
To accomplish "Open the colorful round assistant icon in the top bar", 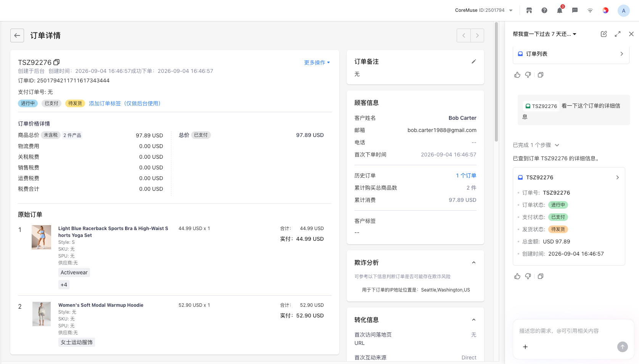I will [x=605, y=10].
